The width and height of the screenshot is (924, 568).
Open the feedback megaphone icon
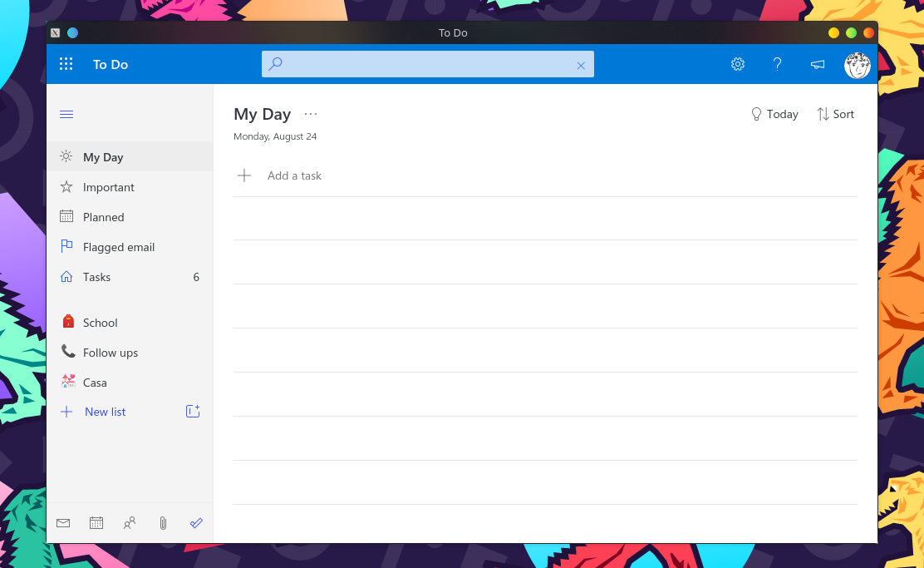(x=817, y=64)
